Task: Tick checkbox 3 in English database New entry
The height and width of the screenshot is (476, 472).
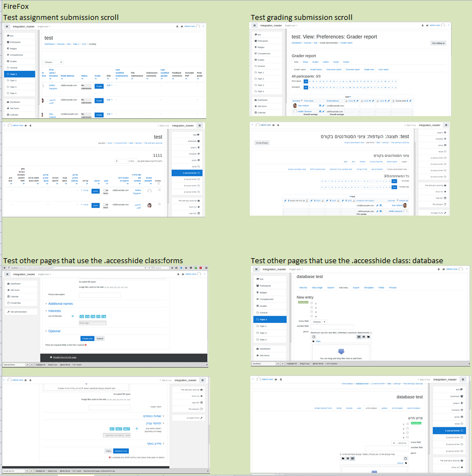Action: [x=311, y=312]
